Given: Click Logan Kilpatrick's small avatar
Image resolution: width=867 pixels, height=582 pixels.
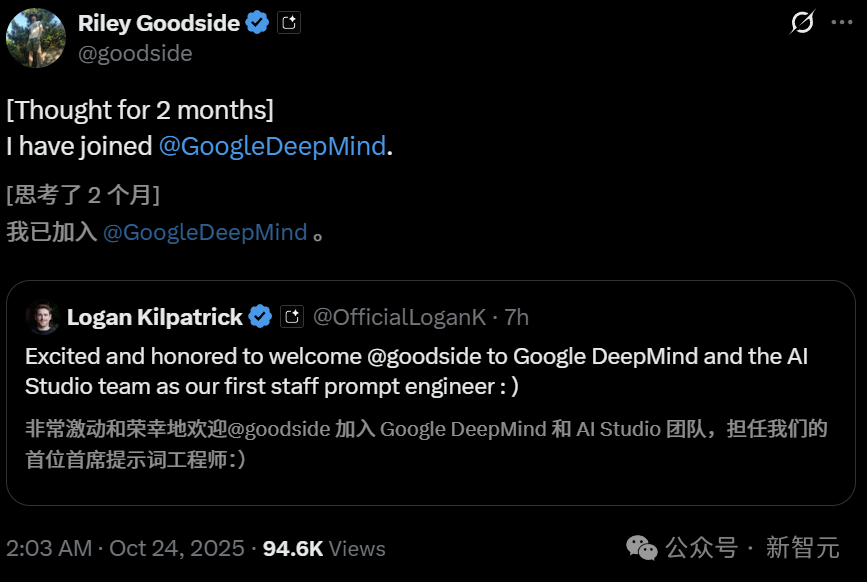Looking at the screenshot, I should (42, 317).
